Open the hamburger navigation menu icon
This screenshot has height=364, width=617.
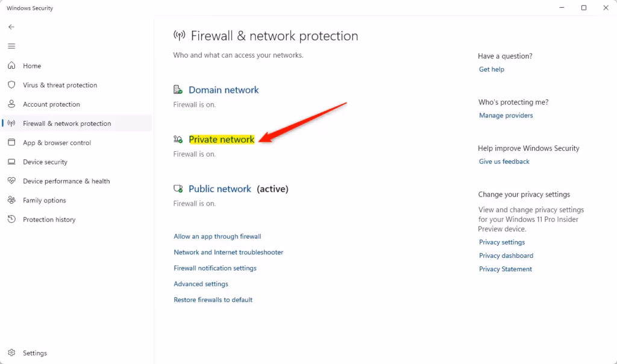(x=11, y=46)
